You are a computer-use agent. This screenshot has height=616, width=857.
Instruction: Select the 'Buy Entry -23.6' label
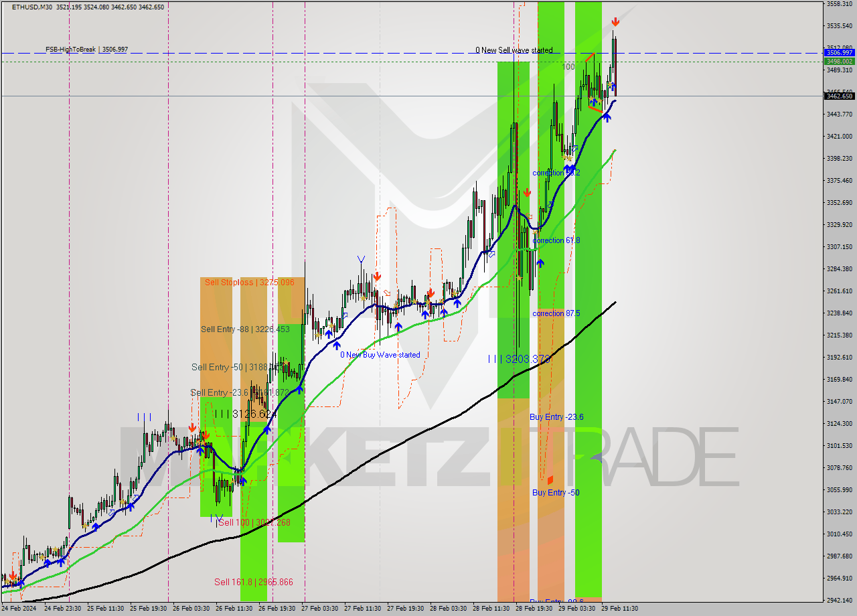pyautogui.click(x=556, y=416)
